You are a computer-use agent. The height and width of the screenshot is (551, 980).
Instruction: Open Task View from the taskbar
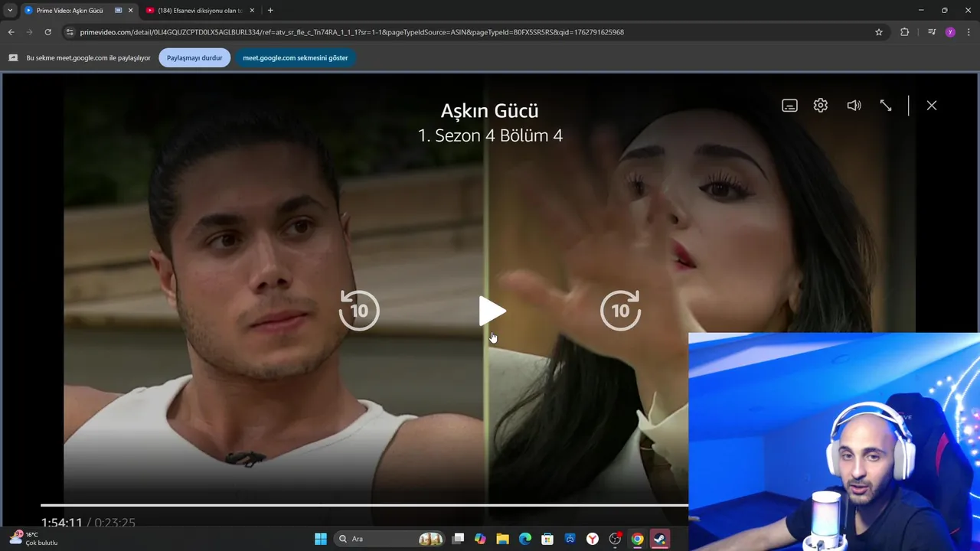tap(458, 539)
